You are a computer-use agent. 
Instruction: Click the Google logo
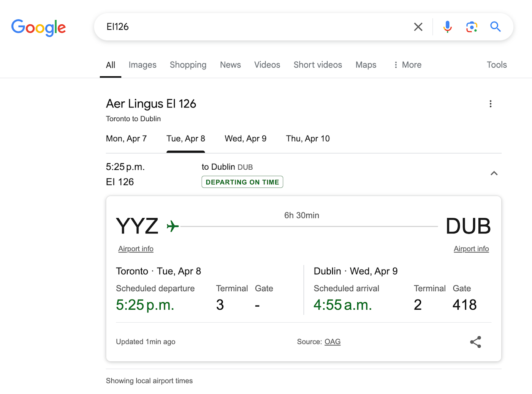point(38,27)
